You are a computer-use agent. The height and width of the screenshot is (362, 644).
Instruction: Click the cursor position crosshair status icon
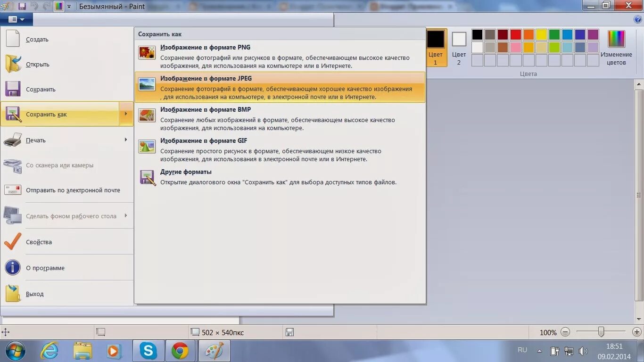[x=6, y=332]
